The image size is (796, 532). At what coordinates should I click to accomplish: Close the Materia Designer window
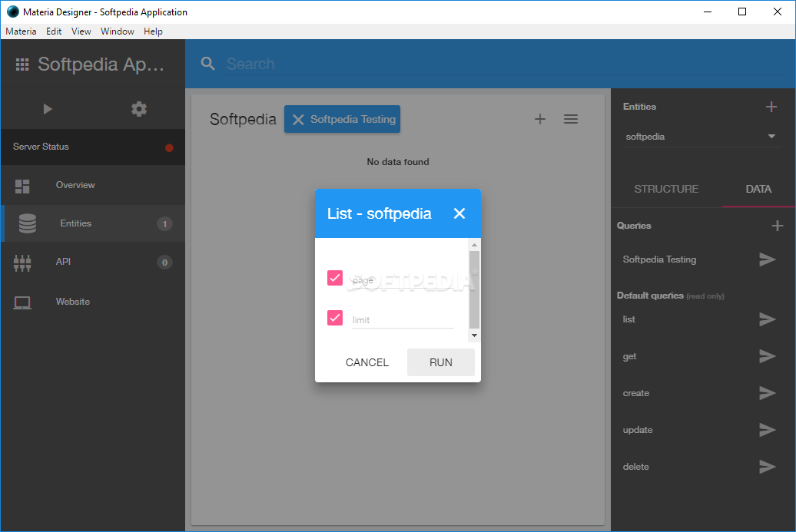click(778, 12)
